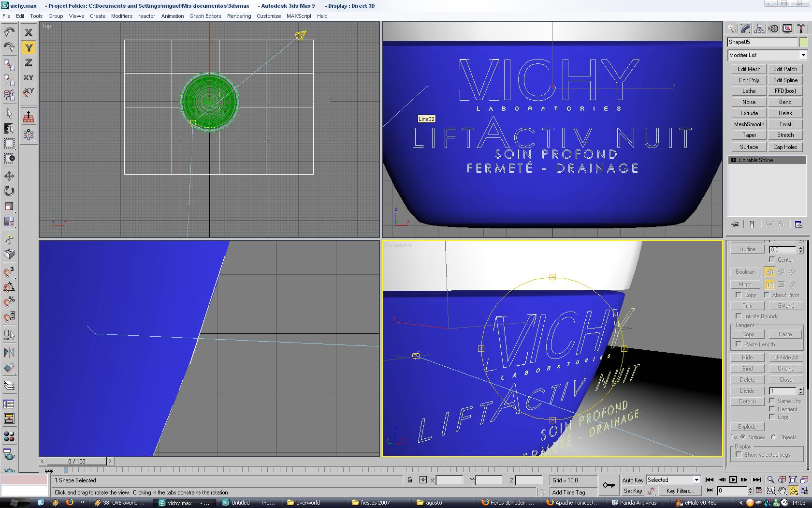Open the File menu
Screen dimensions: 812x508
(x=6, y=16)
